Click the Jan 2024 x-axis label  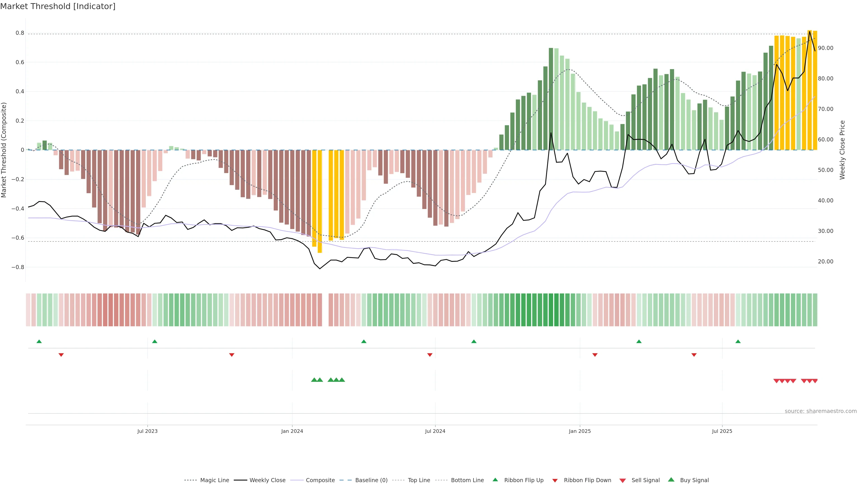click(292, 431)
